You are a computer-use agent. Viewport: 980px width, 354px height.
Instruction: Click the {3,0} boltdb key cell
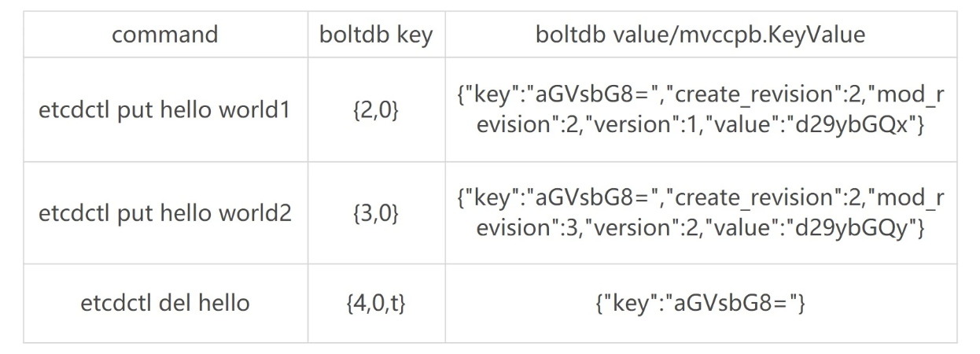click(x=375, y=213)
